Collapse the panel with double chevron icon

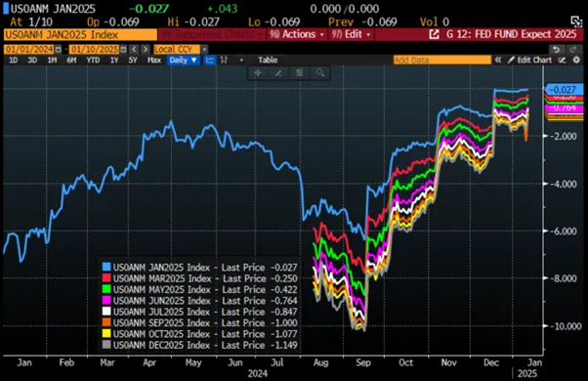498,60
